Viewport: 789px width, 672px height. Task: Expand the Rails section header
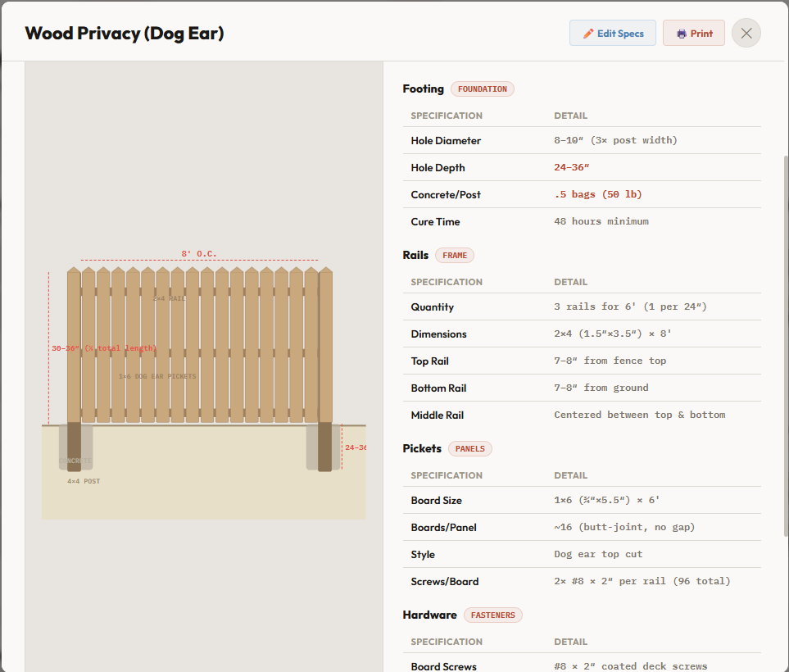pyautogui.click(x=415, y=255)
